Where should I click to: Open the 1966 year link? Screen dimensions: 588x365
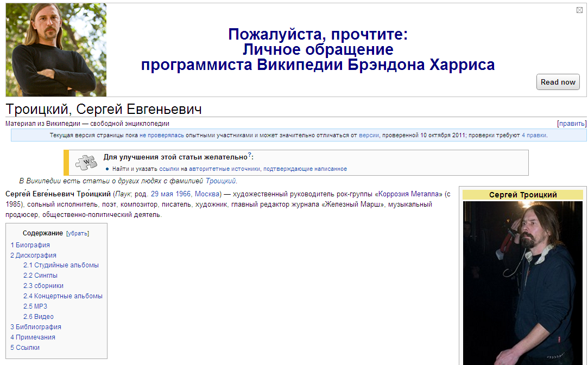tap(183, 194)
